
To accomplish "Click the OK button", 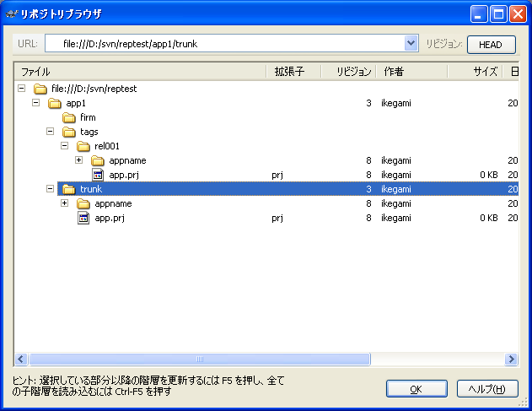I will pyautogui.click(x=416, y=389).
